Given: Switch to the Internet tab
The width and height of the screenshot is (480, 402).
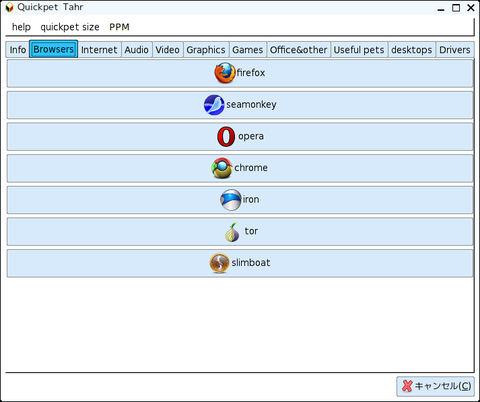Looking at the screenshot, I should pyautogui.click(x=99, y=50).
